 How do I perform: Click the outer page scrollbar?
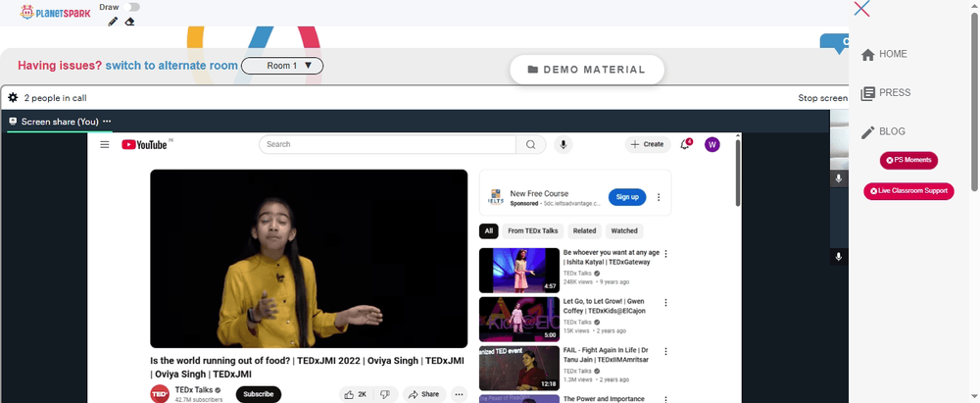(975, 101)
